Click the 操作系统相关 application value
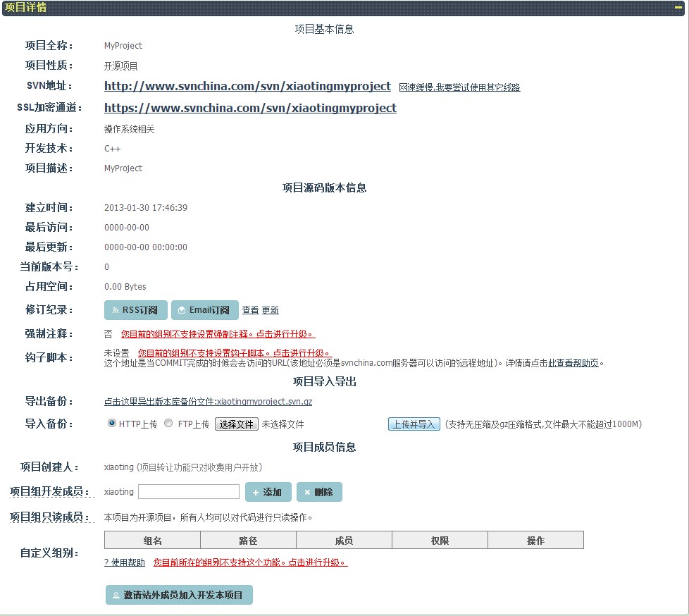689x616 pixels. tap(130, 129)
